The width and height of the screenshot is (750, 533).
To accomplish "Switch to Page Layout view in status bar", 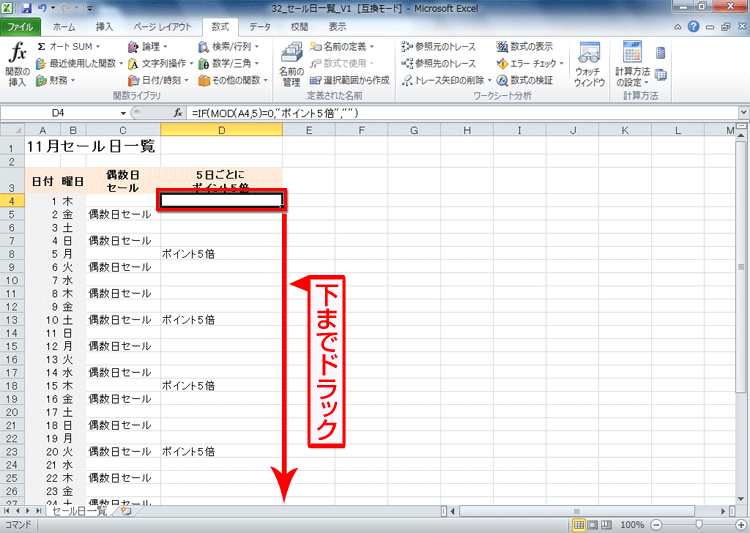I will (x=592, y=525).
